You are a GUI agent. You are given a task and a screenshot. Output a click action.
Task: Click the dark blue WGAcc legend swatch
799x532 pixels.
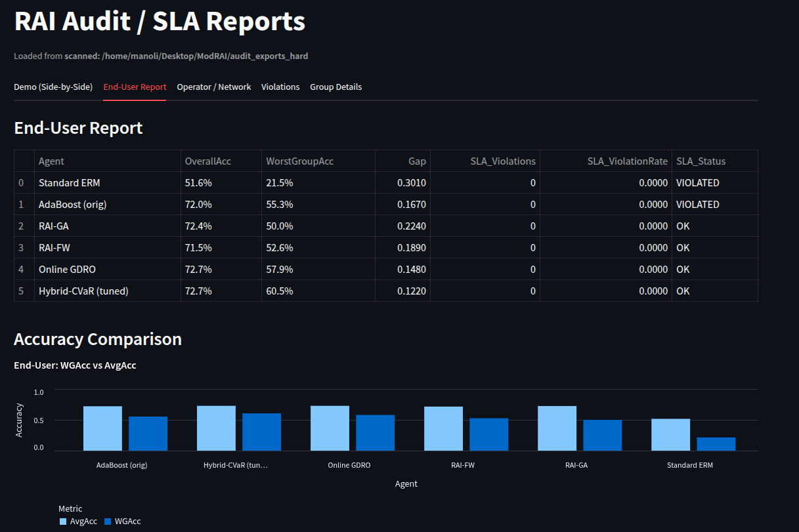[108, 522]
